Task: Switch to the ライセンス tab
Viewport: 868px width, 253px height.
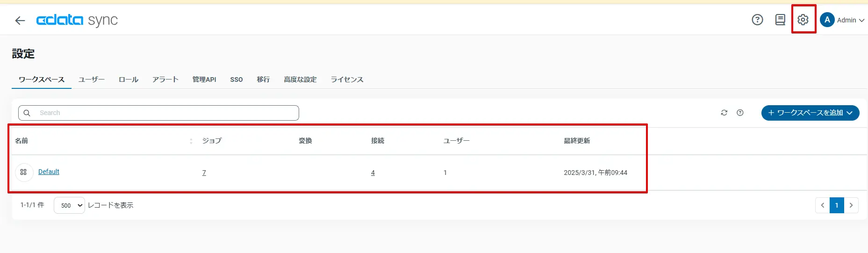Action: point(347,80)
